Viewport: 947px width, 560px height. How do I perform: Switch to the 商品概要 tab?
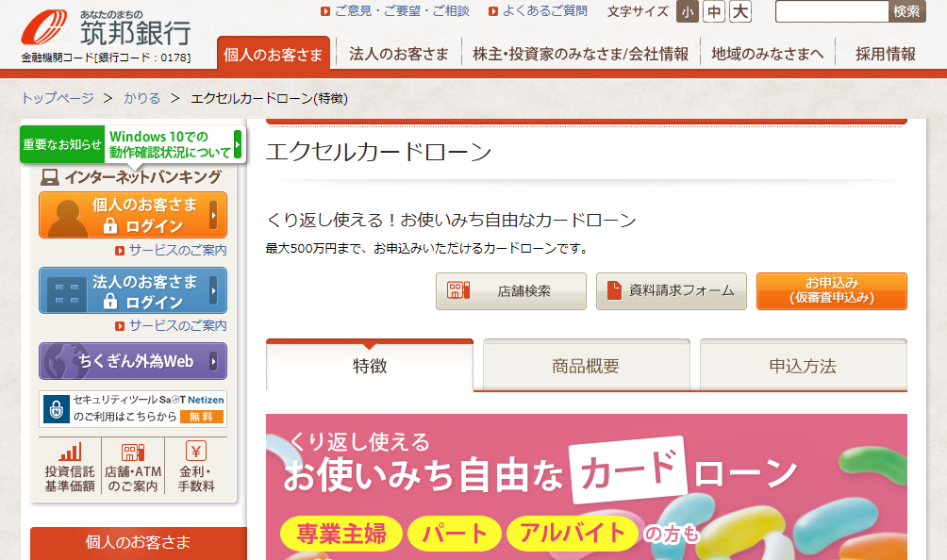click(586, 366)
